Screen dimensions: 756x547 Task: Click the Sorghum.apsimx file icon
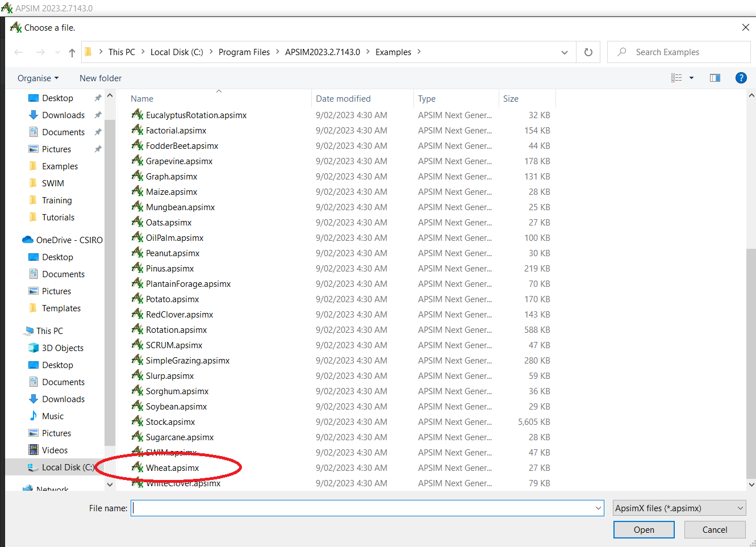click(137, 391)
